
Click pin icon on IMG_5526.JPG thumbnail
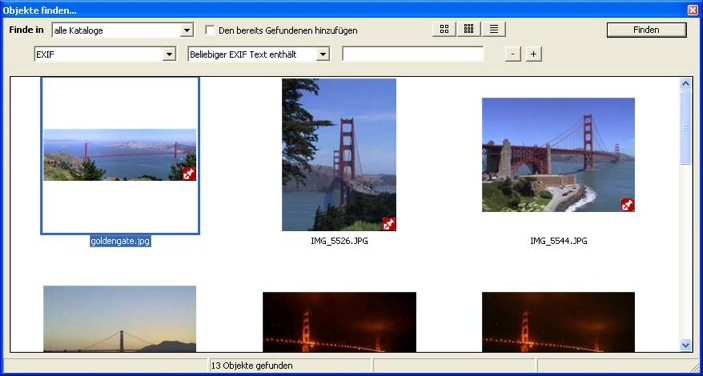(389, 224)
